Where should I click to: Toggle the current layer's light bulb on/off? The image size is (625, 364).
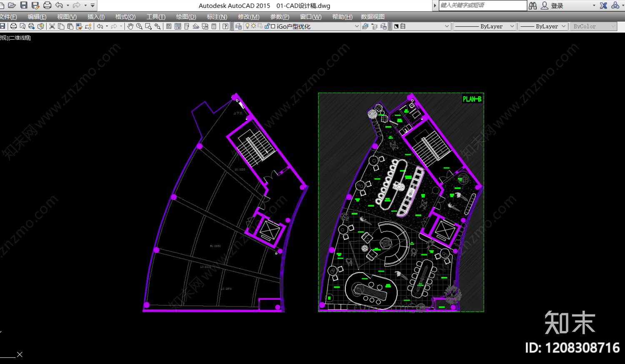point(247,26)
